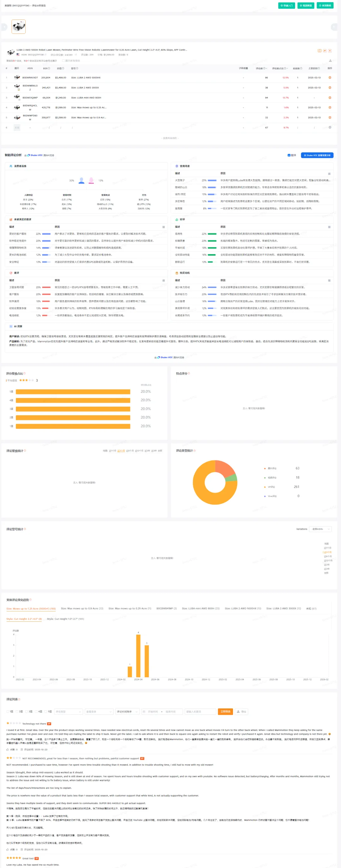The image size is (341, 868).
Task: Click the expand icon in 购买动机 panel
Action: tap(329, 280)
